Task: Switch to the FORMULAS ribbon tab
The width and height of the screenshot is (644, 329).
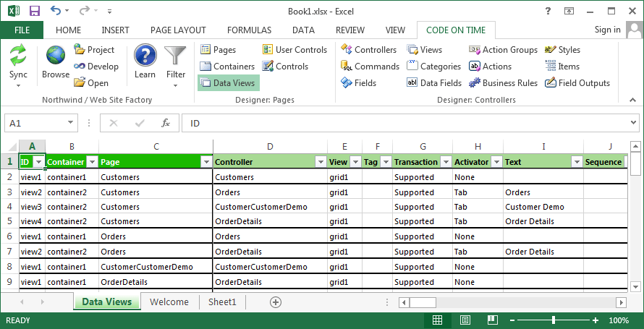Action: pyautogui.click(x=250, y=30)
